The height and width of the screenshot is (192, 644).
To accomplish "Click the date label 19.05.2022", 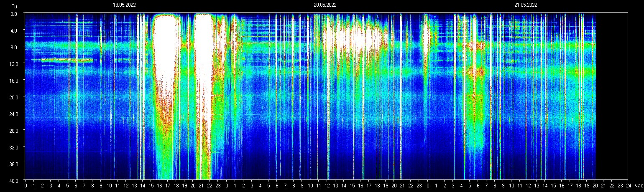I will 124,5.
